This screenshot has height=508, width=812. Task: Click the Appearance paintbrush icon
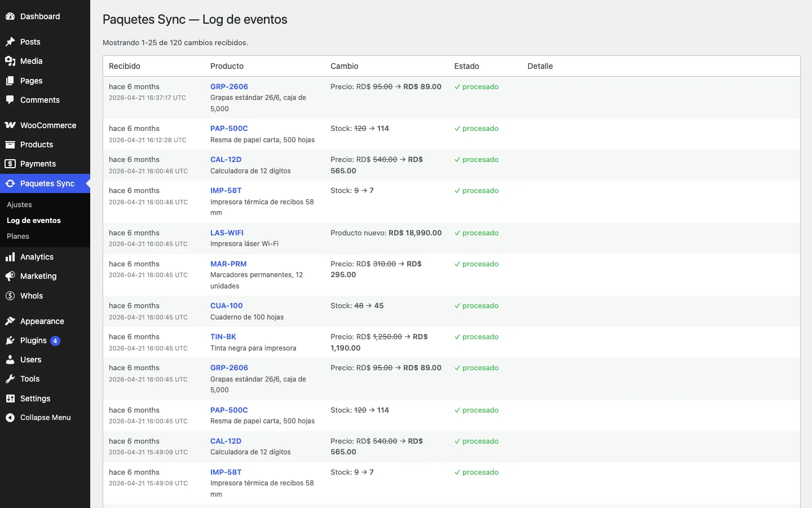[x=10, y=321]
